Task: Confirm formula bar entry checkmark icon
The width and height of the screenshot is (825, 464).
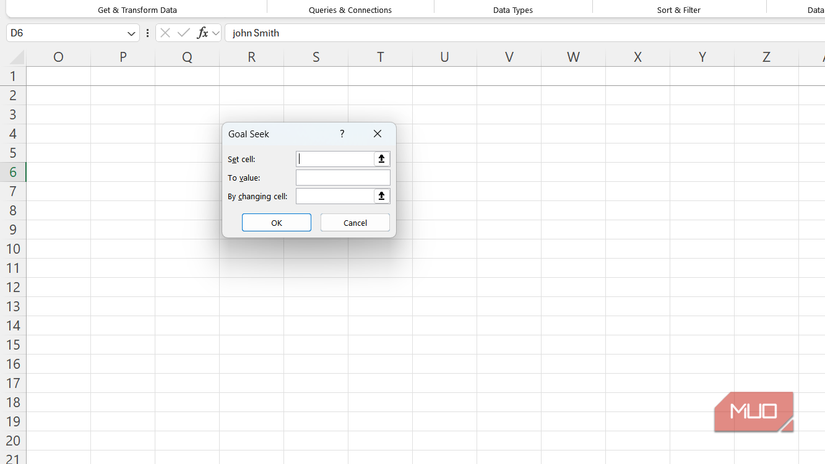Action: 184,33
